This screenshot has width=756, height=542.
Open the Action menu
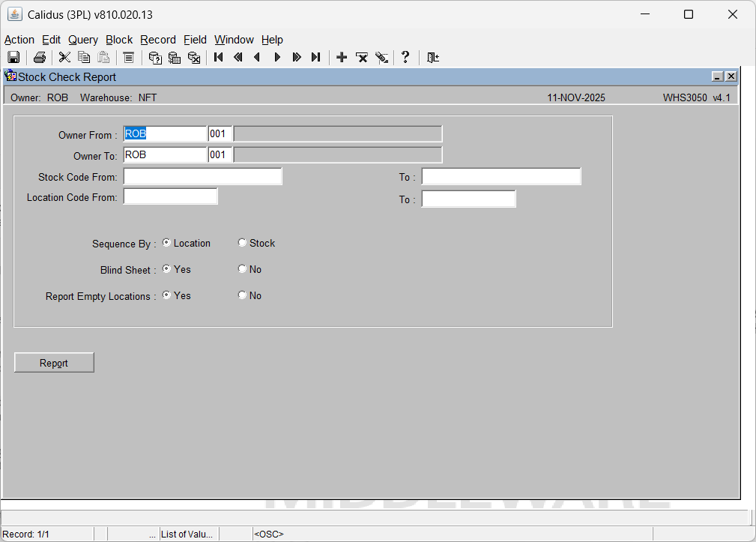(19, 40)
